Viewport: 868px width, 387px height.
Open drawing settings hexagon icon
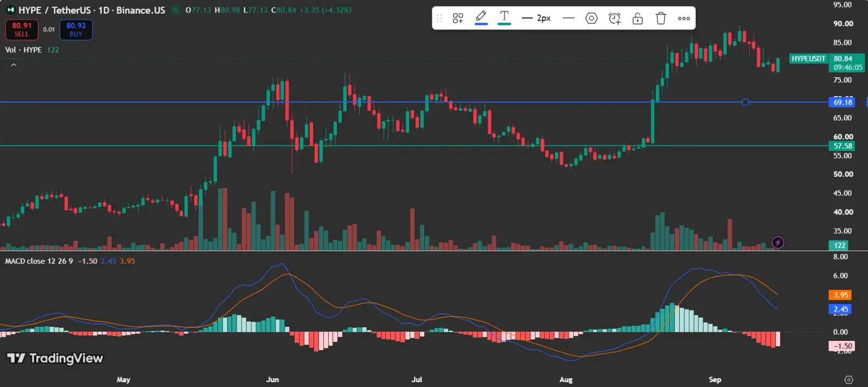(591, 18)
